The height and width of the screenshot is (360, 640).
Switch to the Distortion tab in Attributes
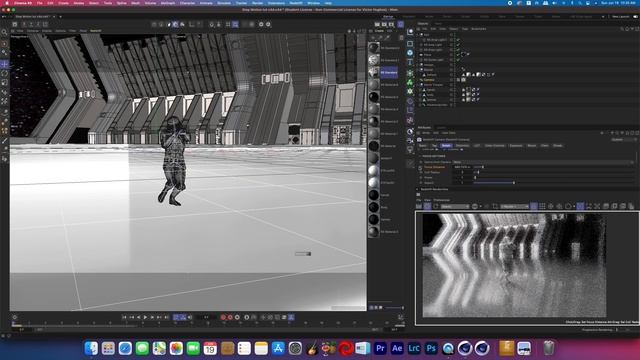click(x=462, y=146)
